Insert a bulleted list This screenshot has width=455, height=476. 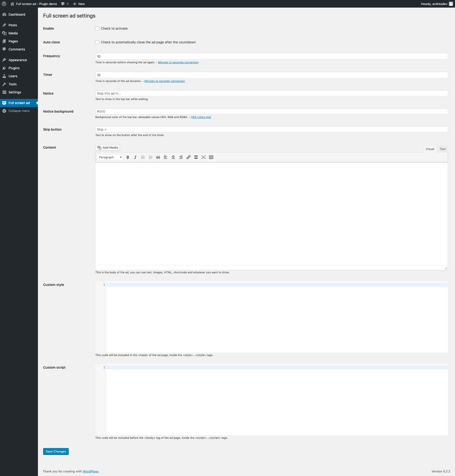[143, 157]
